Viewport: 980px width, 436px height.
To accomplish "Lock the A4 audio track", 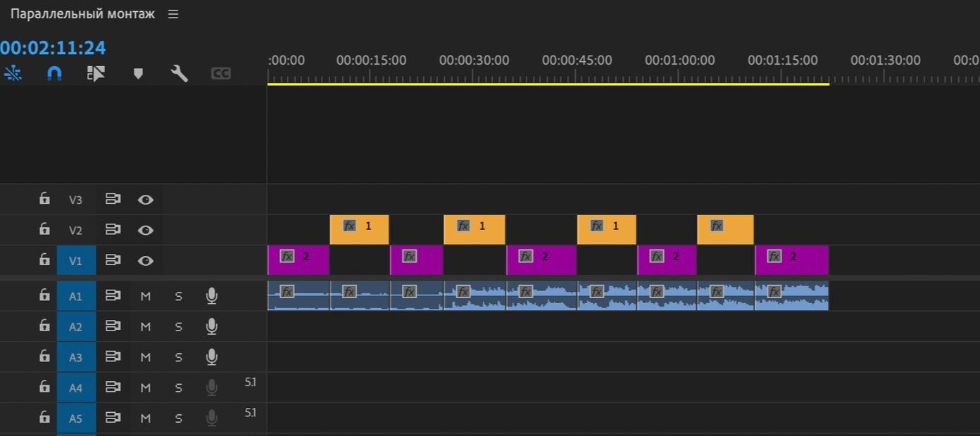I will click(44, 387).
